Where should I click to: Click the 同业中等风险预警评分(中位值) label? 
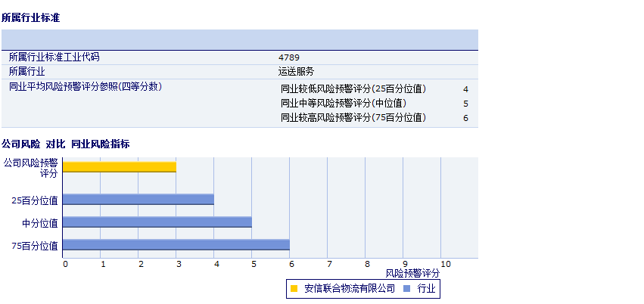click(x=344, y=104)
